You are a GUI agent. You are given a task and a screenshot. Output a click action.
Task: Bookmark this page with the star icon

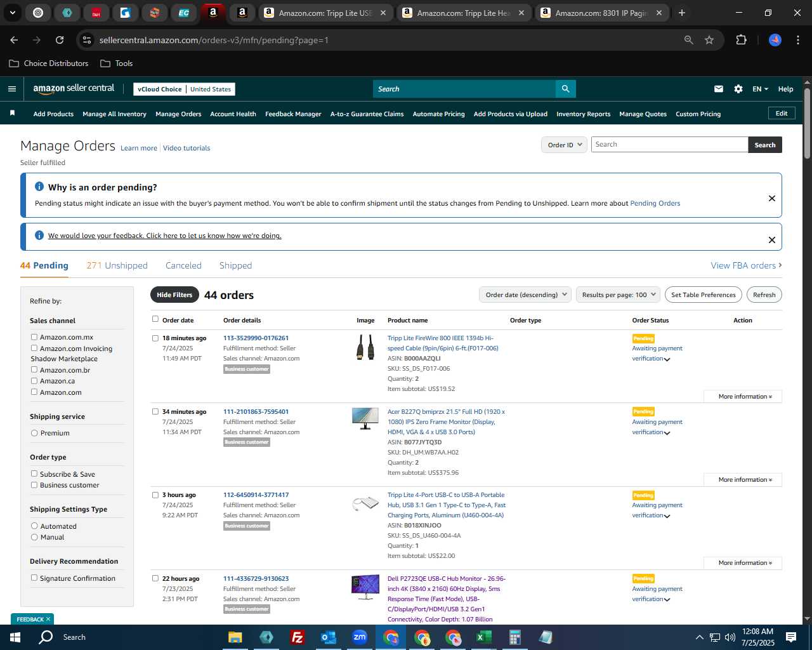(709, 40)
